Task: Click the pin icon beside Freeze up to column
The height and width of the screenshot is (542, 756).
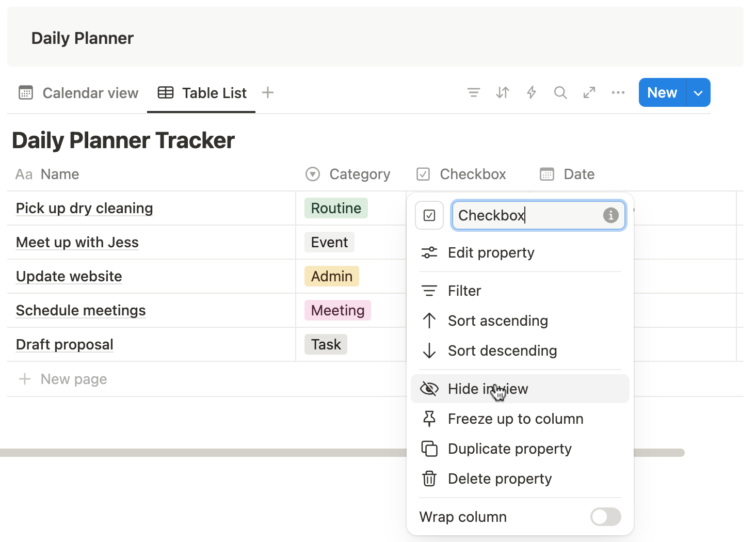Action: click(x=429, y=419)
